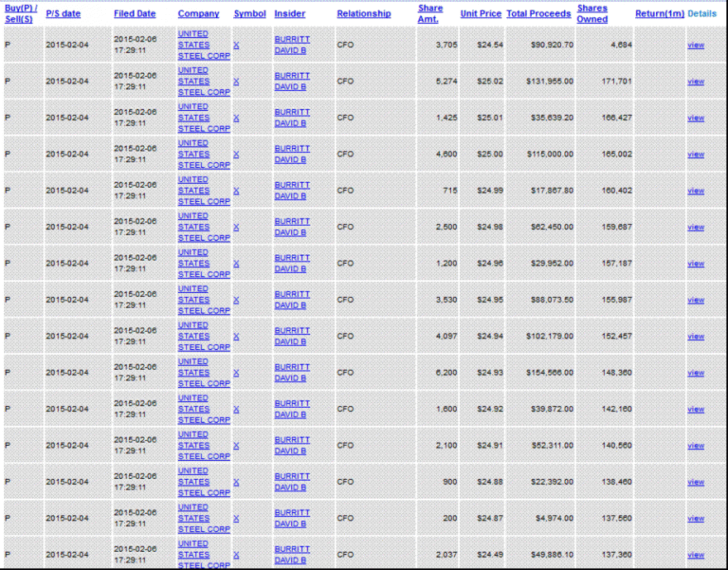Open United States Steel Corp in 4,600 shares row
Image resolution: width=728 pixels, height=570 pixels.
(204, 154)
